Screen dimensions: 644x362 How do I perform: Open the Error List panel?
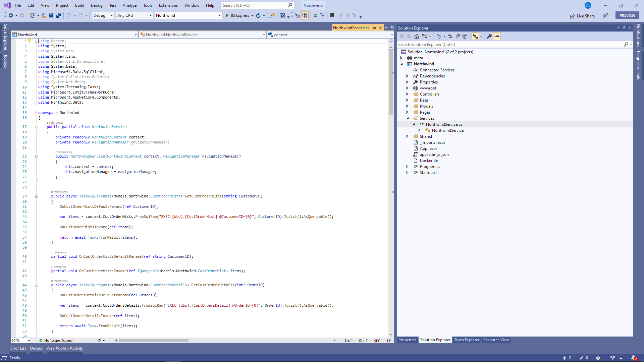tap(18, 348)
